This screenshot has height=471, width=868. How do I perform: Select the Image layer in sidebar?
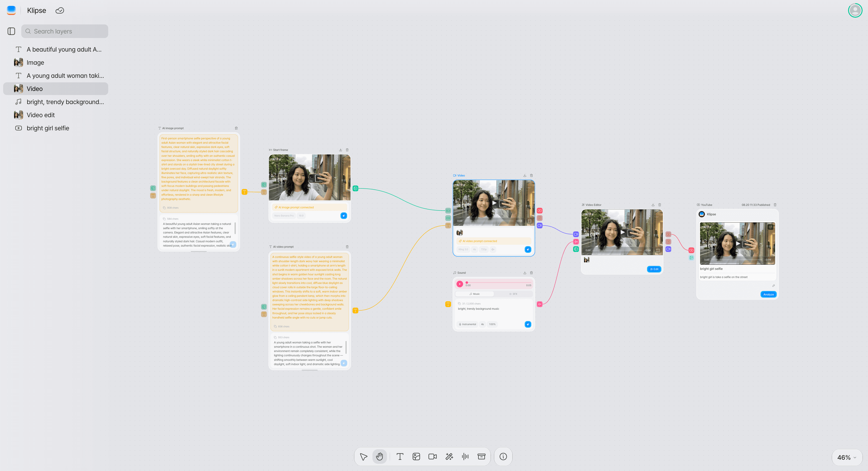point(56,63)
